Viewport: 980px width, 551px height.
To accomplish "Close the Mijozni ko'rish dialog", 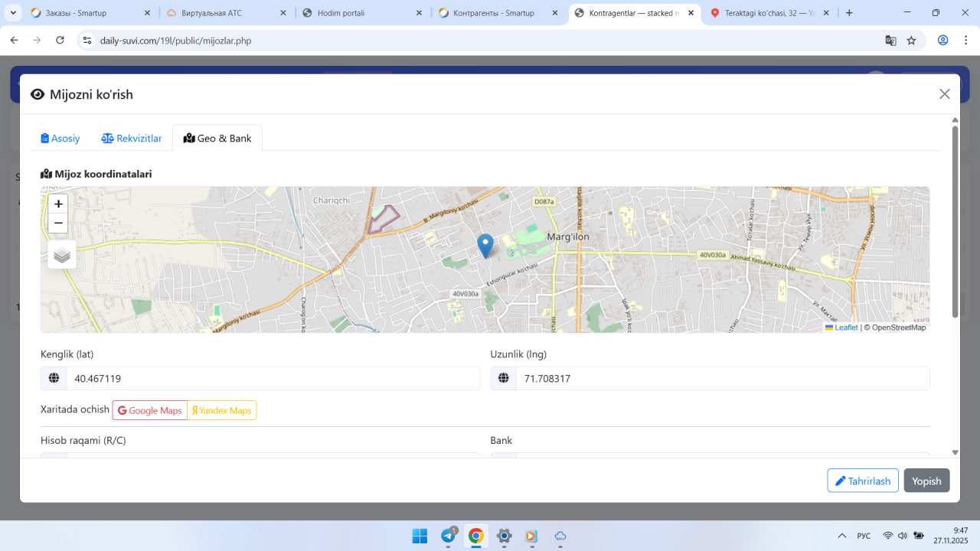I will 944,94.
